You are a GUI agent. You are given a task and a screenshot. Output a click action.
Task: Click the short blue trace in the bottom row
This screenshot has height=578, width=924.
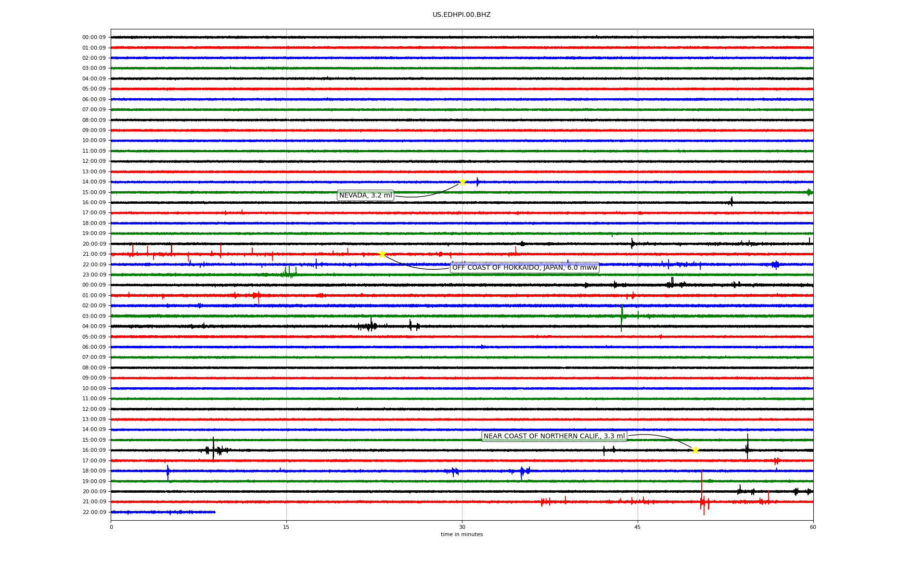point(163,512)
